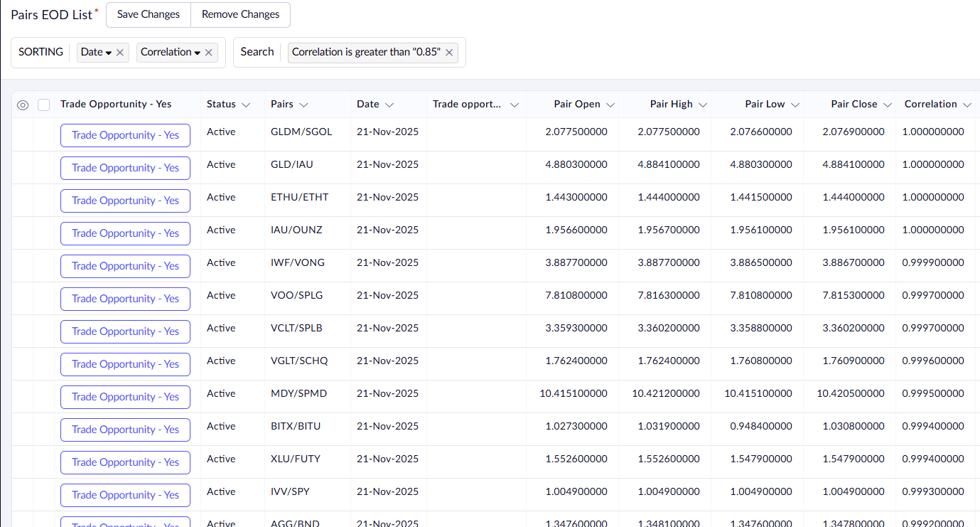Open the Pairs column menu chevron

[303, 105]
